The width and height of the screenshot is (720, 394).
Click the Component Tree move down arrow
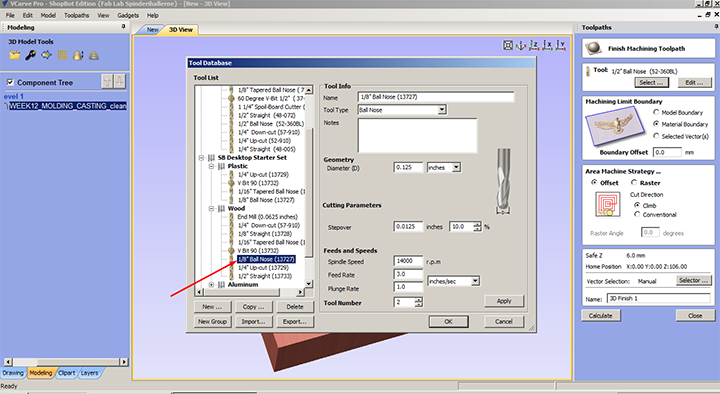pyautogui.click(x=119, y=82)
